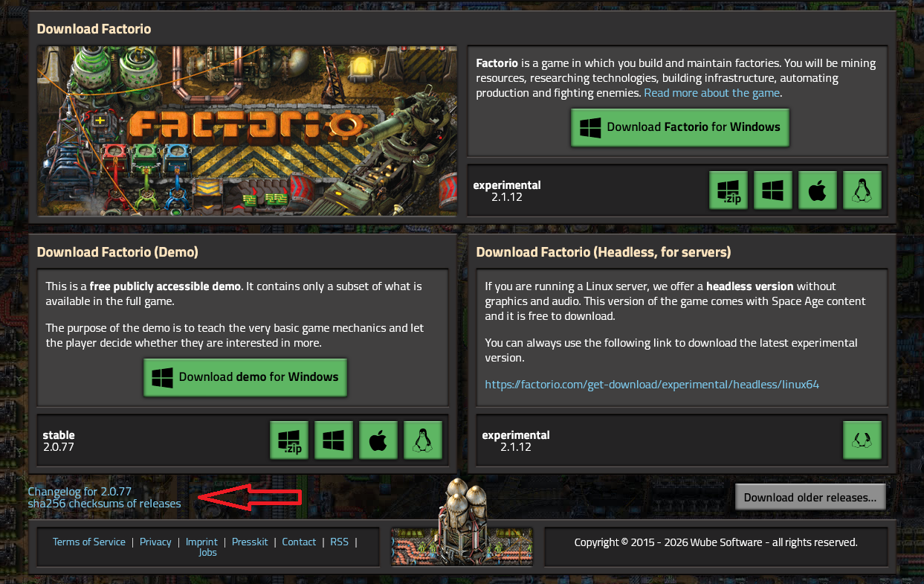The width and height of the screenshot is (924, 584).
Task: Open Terms of Service footer link
Action: tap(89, 542)
